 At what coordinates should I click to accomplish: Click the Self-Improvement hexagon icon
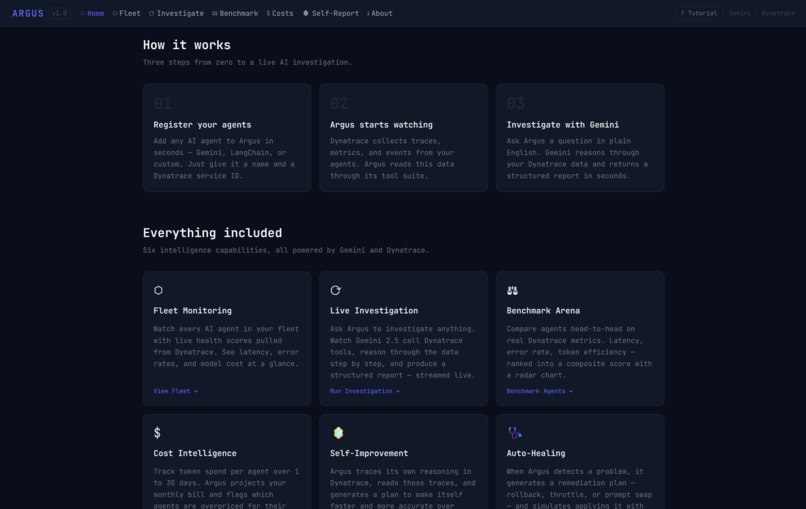point(338,433)
